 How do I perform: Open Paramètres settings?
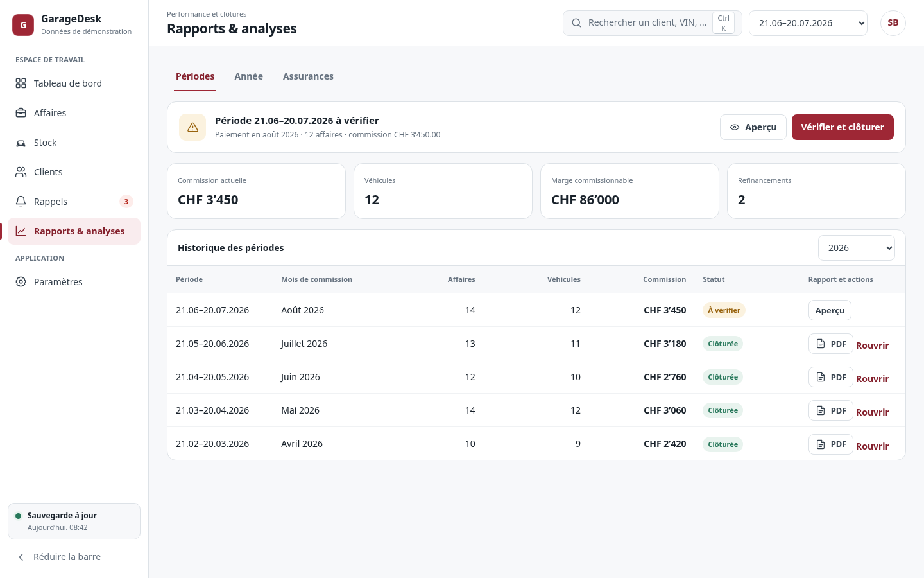pyautogui.click(x=74, y=282)
